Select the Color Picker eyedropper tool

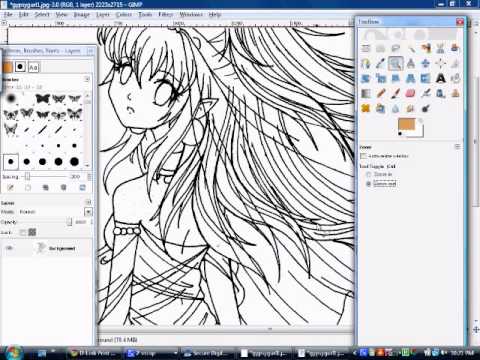point(380,63)
